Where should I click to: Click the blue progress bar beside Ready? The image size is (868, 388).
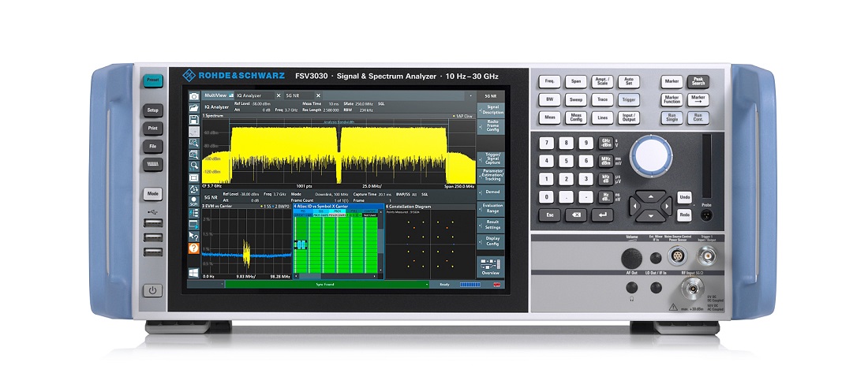click(x=470, y=285)
